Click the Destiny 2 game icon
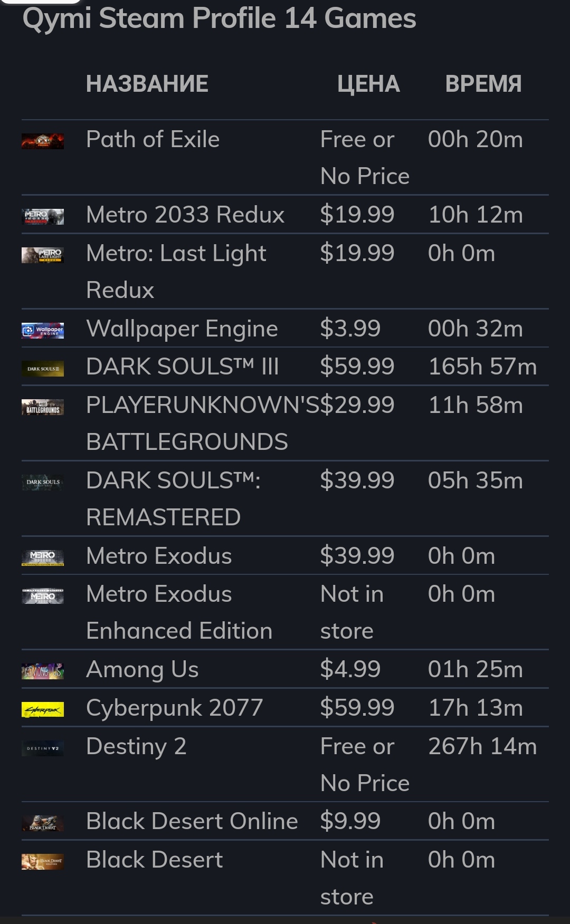570x924 pixels. pos(43,748)
